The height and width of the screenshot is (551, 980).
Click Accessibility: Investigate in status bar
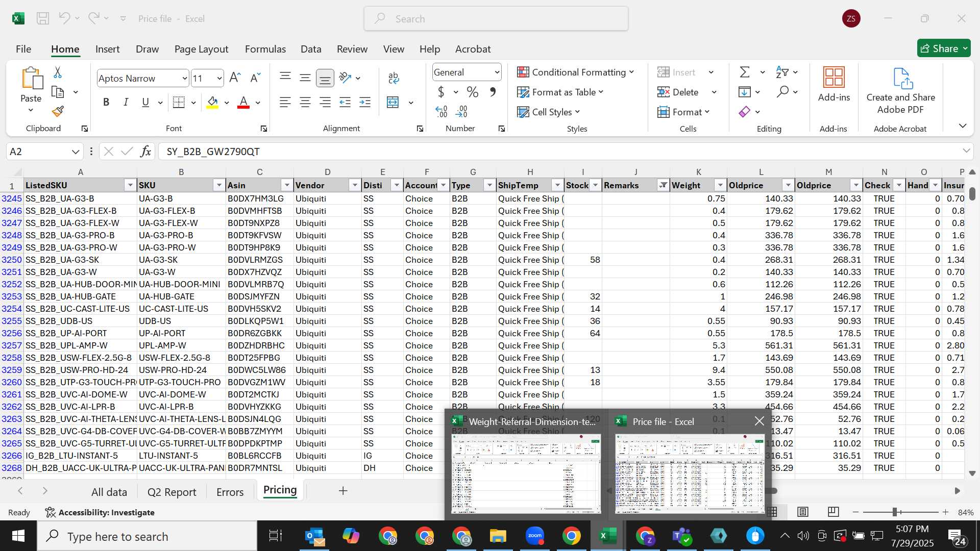pyautogui.click(x=100, y=512)
